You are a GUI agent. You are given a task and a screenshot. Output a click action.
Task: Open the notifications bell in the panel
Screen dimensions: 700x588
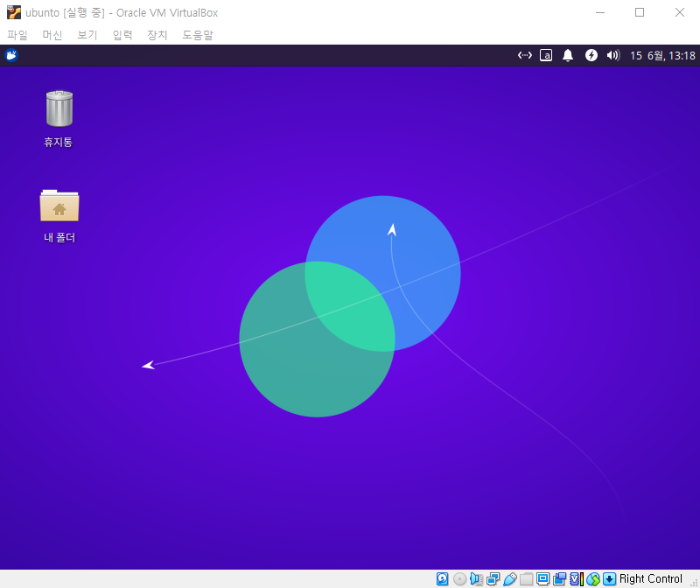(568, 55)
